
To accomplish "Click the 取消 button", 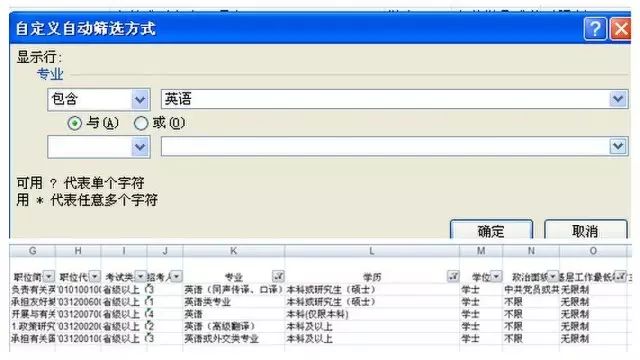I will tap(585, 231).
